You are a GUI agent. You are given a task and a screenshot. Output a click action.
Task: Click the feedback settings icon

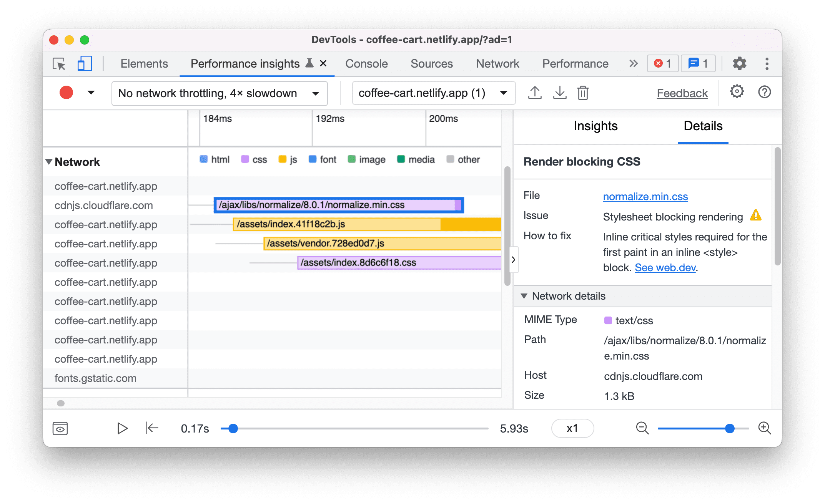tap(736, 93)
